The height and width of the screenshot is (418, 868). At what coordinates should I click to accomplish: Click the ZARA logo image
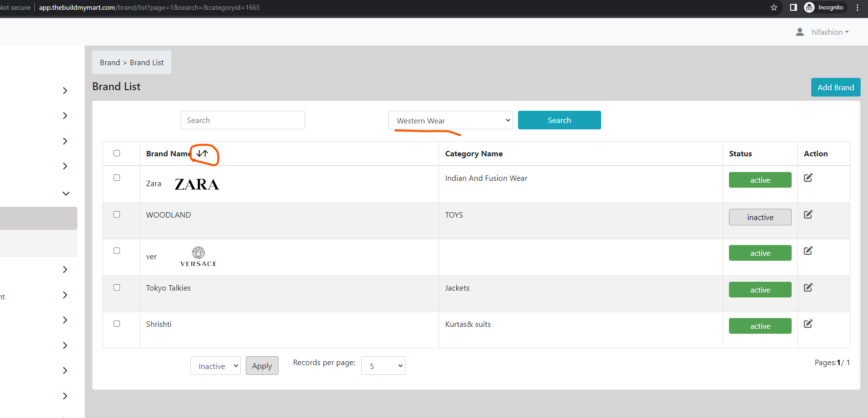197,184
